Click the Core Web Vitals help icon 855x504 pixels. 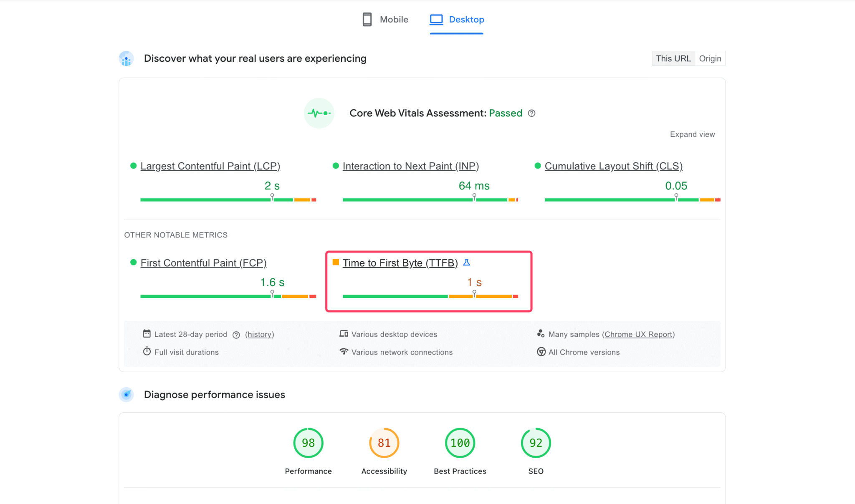[x=531, y=113]
